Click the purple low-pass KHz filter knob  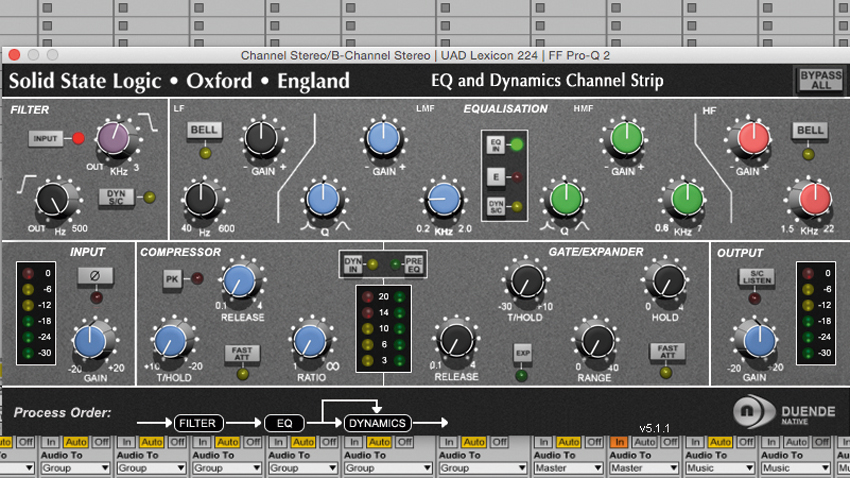113,139
